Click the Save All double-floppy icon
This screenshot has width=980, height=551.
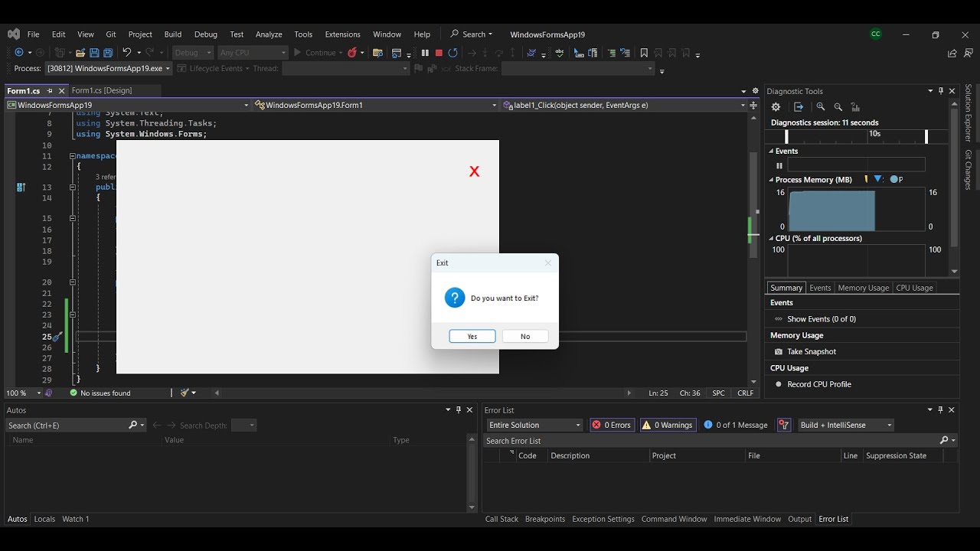pyautogui.click(x=108, y=53)
